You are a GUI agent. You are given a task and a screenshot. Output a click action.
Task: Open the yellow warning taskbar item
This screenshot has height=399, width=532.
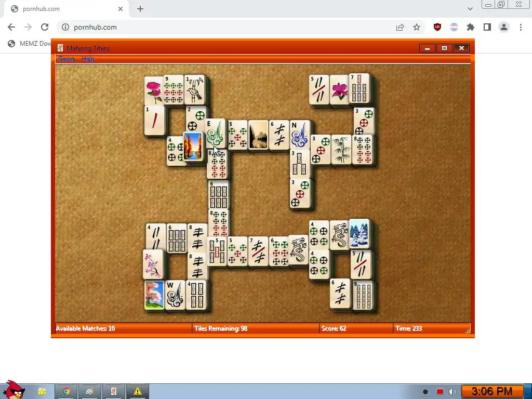(x=137, y=392)
